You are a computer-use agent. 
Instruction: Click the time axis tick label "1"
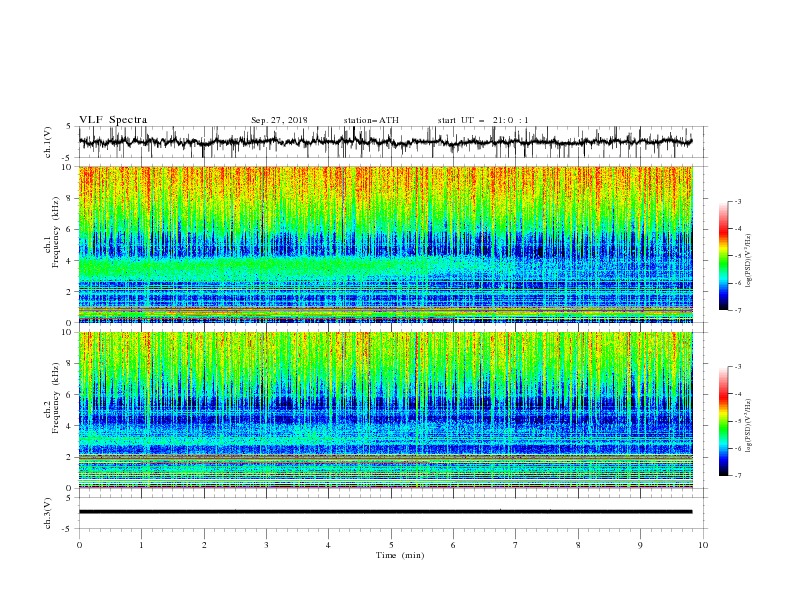141,545
